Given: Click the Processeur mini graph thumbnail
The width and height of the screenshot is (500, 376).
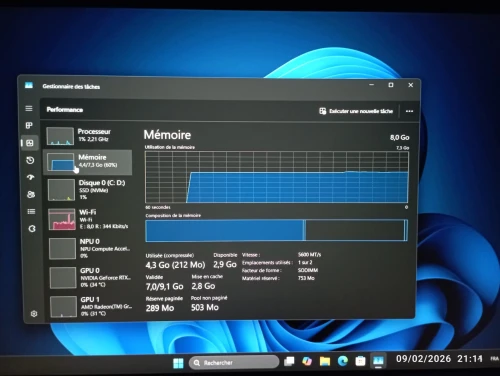Looking at the screenshot, I should click(60, 136).
